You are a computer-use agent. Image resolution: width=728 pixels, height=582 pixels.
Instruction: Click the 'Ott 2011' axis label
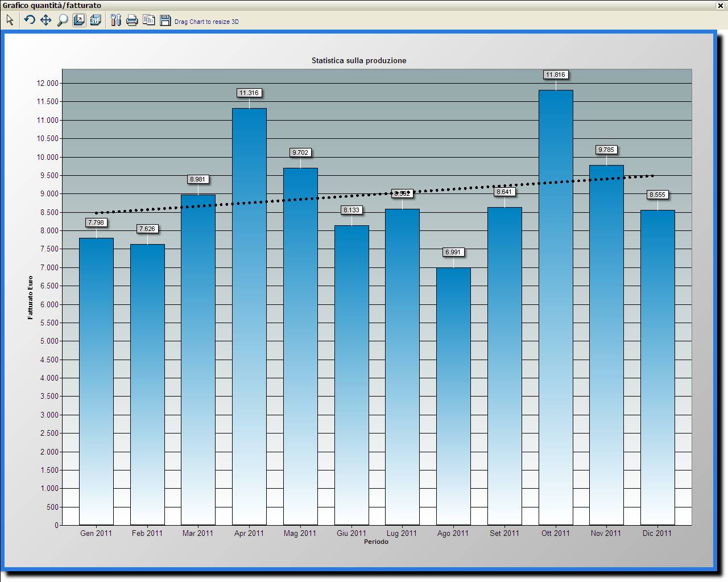coord(556,533)
